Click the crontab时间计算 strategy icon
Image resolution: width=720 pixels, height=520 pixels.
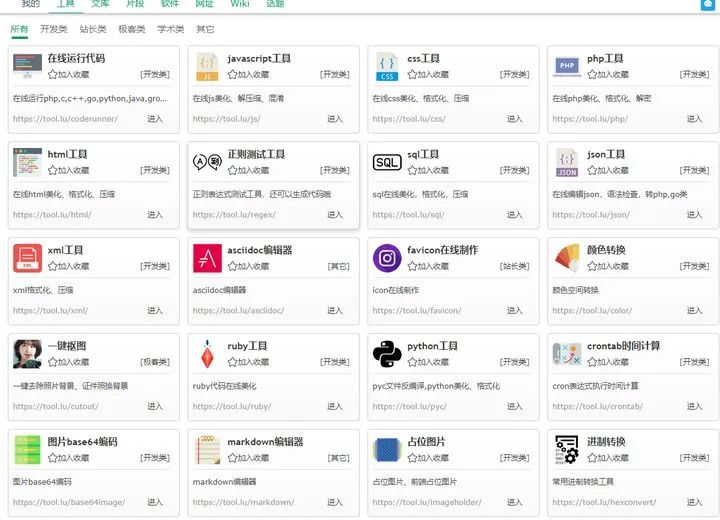567,354
